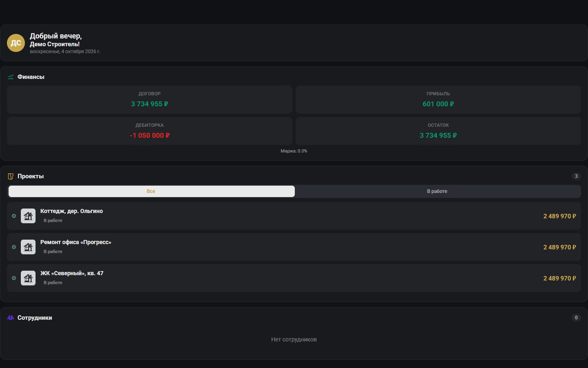Select the Все projects tab
This screenshot has width=588, height=368.
151,191
